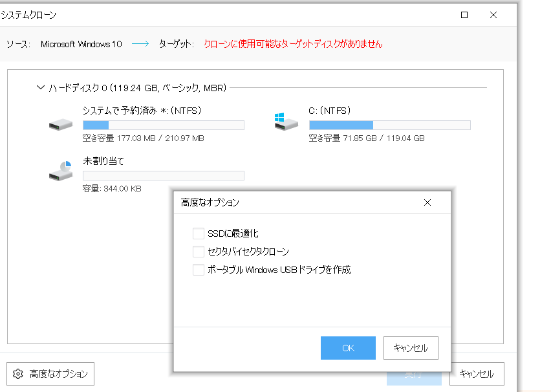This screenshot has height=392, width=551.
Task: Enable the SSDに最適化 checkbox
Action: pyautogui.click(x=198, y=234)
